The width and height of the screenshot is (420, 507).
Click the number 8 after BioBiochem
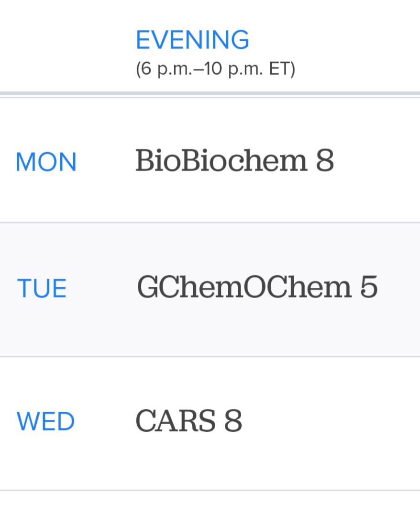[325, 161]
